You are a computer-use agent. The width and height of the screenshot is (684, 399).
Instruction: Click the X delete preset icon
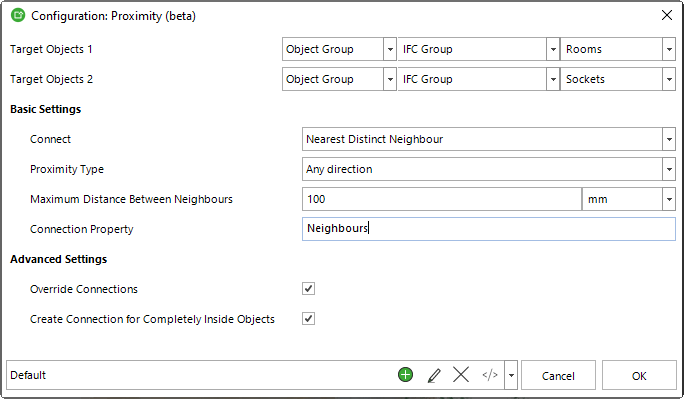point(461,375)
